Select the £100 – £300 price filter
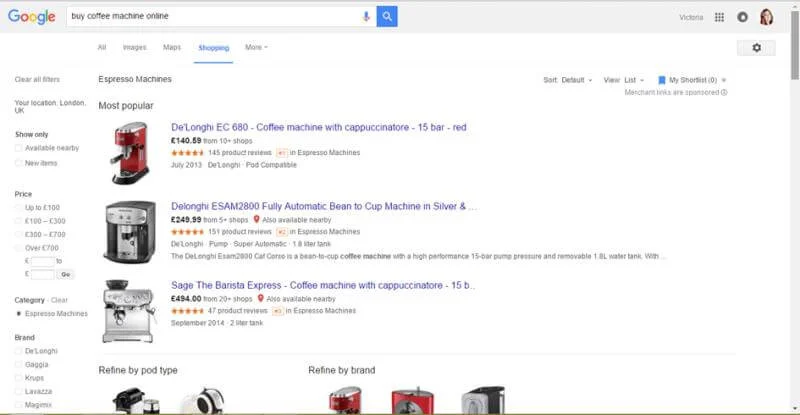The width and height of the screenshot is (800, 415). pyautogui.click(x=19, y=221)
